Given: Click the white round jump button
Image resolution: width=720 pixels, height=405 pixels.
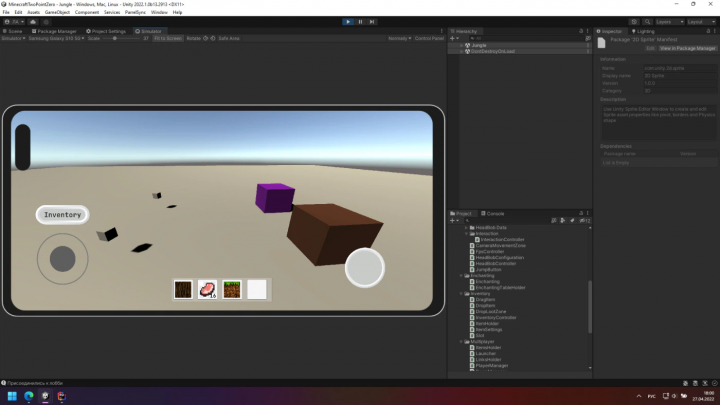Looking at the screenshot, I should coord(365,268).
